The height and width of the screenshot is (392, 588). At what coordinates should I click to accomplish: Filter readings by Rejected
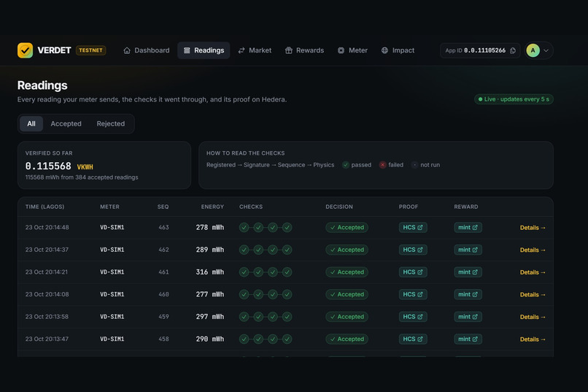pyautogui.click(x=111, y=124)
